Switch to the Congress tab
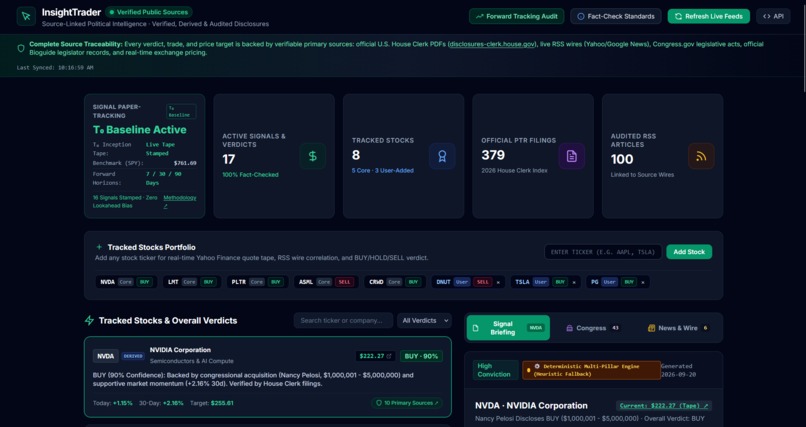Viewport: 806px width, 427px height. pyautogui.click(x=593, y=328)
